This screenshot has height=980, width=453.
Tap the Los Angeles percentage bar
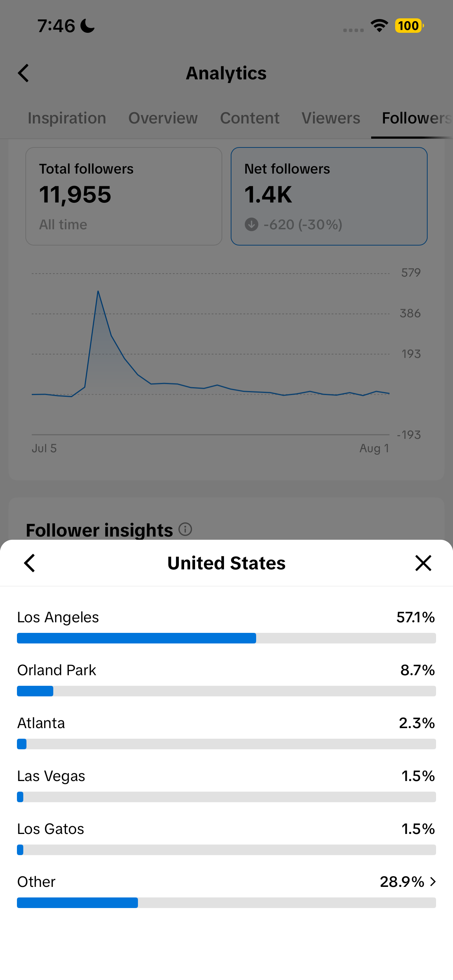point(226,638)
